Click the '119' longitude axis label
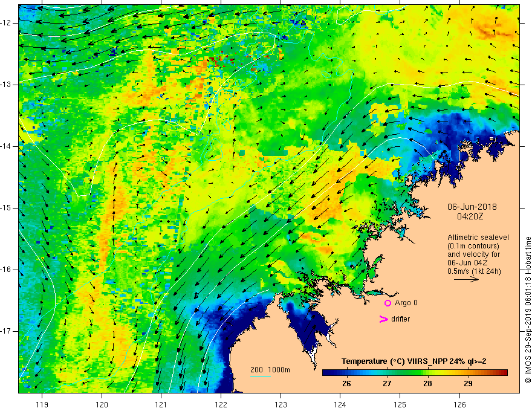 tap(42, 404)
